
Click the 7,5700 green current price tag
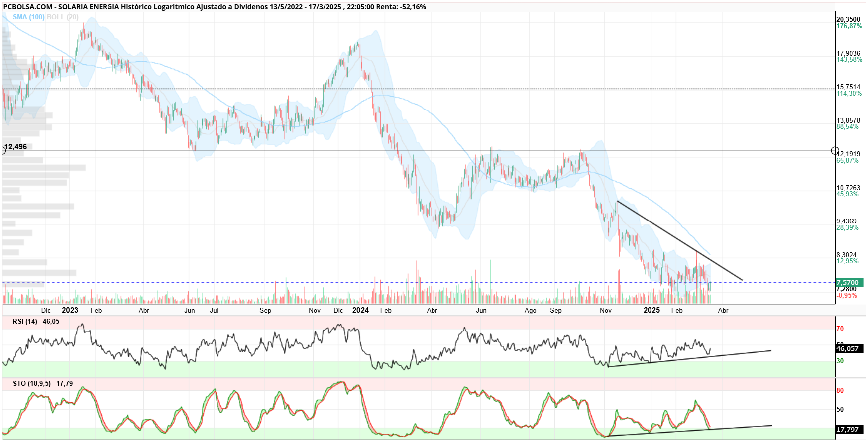pyautogui.click(x=849, y=282)
